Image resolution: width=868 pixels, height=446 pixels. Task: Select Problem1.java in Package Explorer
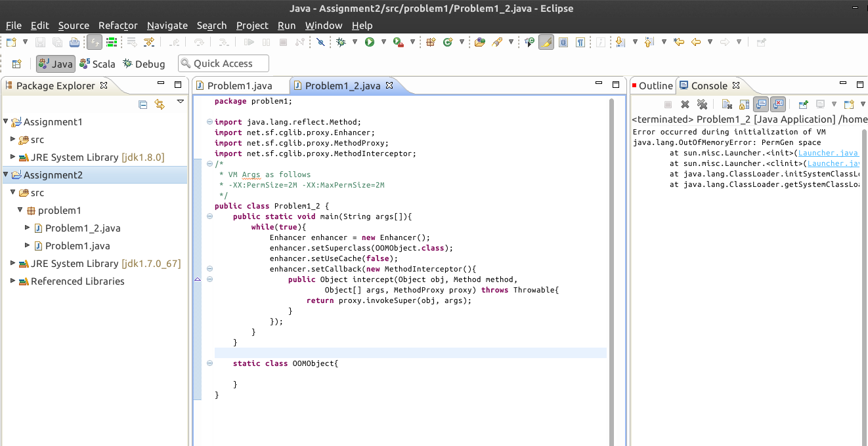77,245
